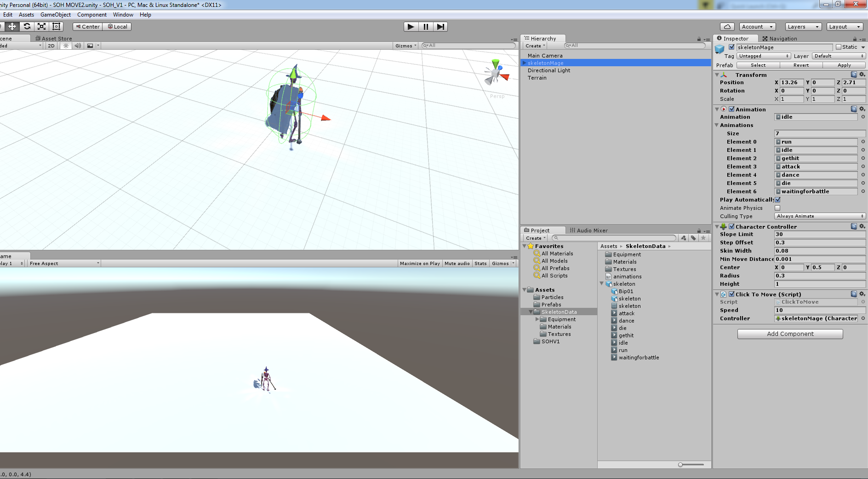Switch to the Navigation tab
Screen dimensions: 868x479
(x=780, y=39)
